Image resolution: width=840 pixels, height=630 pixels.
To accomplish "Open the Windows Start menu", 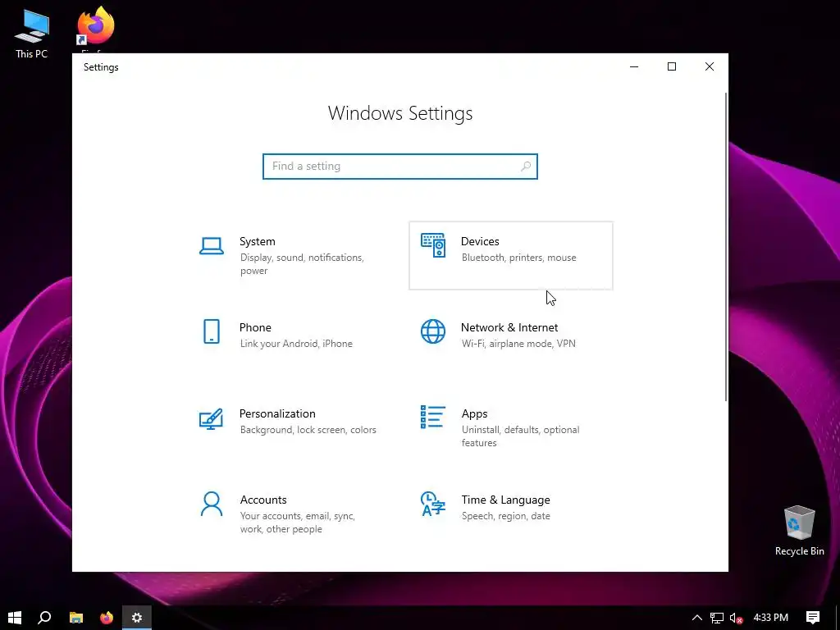I will tap(15, 618).
